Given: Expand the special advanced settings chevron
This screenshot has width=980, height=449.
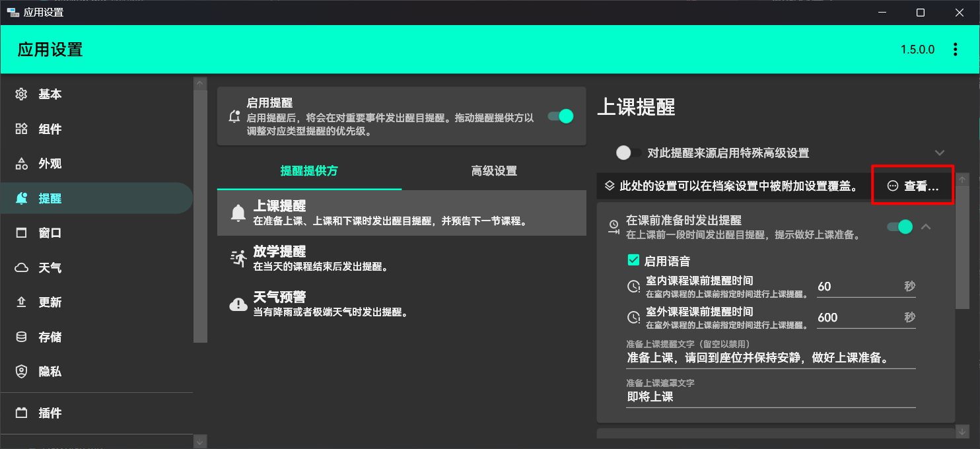Looking at the screenshot, I should [x=940, y=153].
